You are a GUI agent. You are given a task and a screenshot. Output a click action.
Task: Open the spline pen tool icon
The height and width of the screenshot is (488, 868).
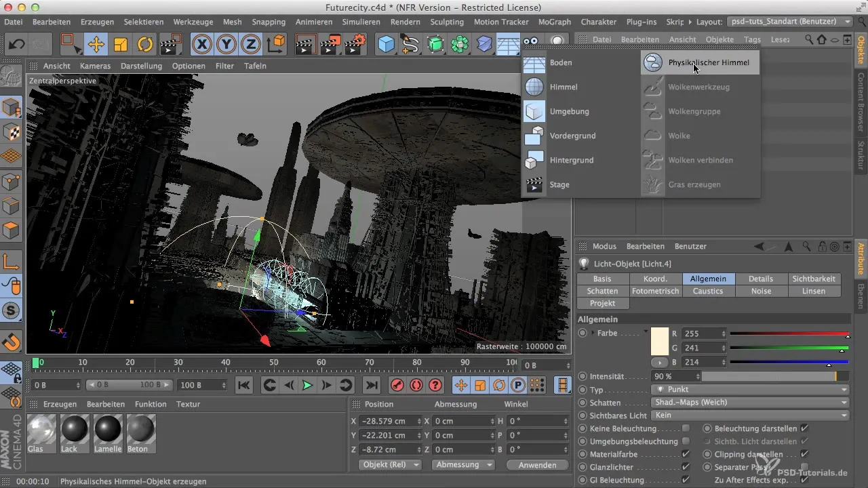tap(411, 45)
